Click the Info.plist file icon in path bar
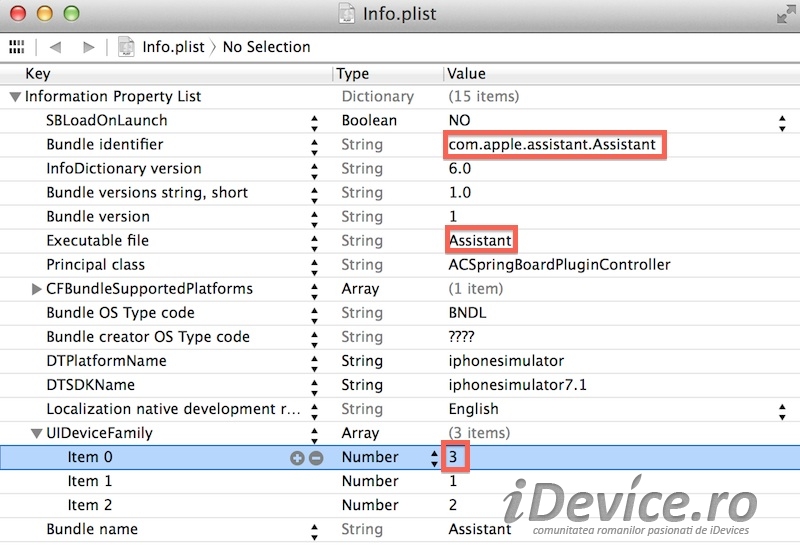 pos(126,47)
